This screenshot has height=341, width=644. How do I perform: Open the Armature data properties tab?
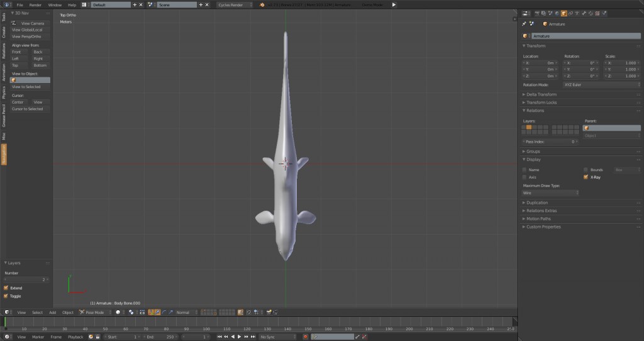pyautogui.click(x=577, y=14)
